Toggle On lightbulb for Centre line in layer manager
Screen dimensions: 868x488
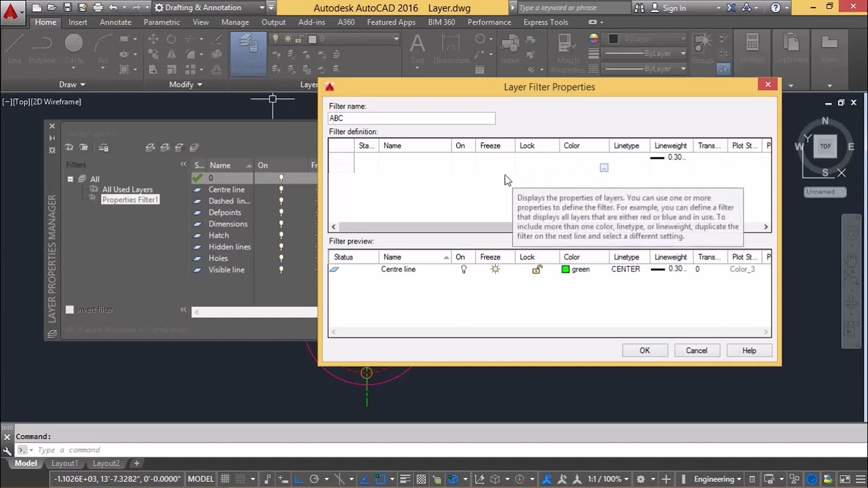[281, 190]
